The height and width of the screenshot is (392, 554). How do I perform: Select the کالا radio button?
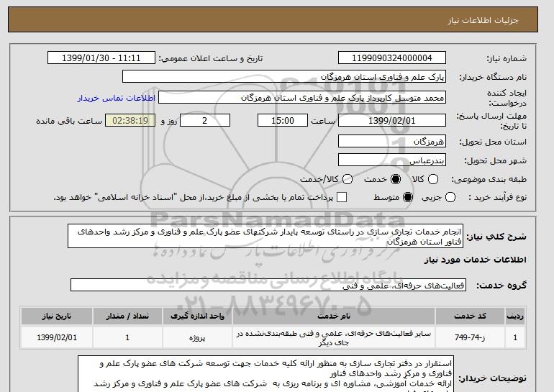click(x=433, y=179)
